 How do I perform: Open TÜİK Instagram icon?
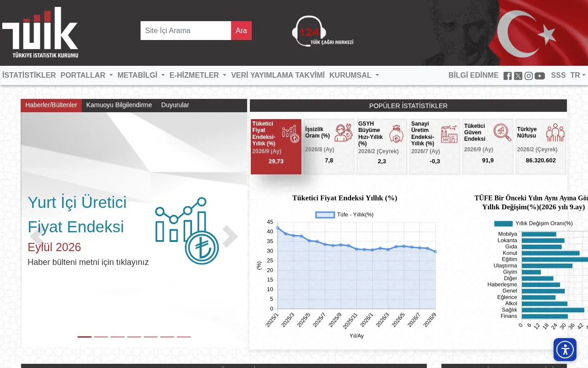click(529, 76)
